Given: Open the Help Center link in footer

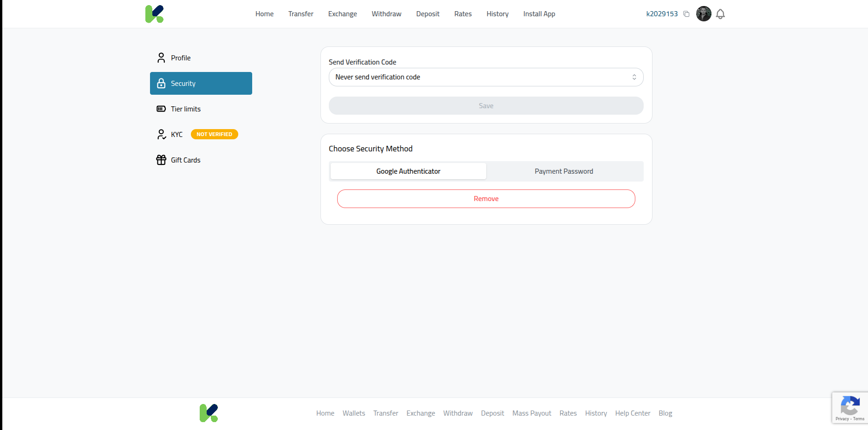Looking at the screenshot, I should pos(633,413).
